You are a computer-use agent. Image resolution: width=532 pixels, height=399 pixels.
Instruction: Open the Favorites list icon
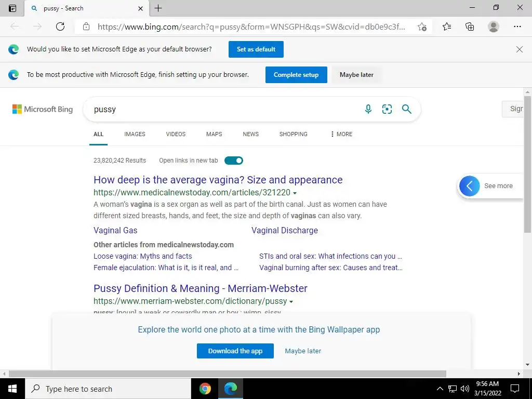[x=447, y=26]
